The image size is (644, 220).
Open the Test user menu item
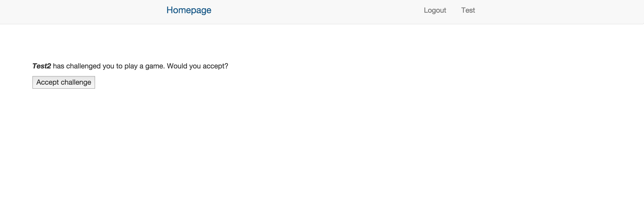click(x=468, y=10)
